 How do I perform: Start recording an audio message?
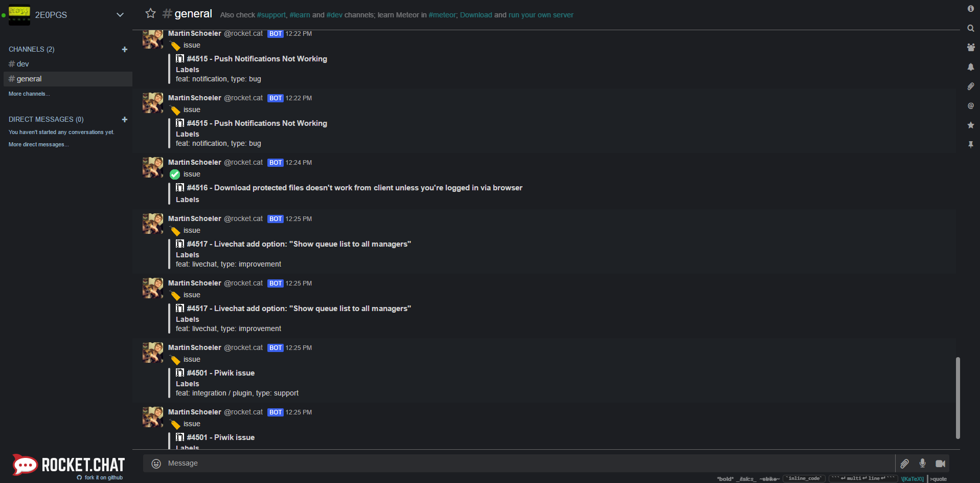(x=923, y=464)
